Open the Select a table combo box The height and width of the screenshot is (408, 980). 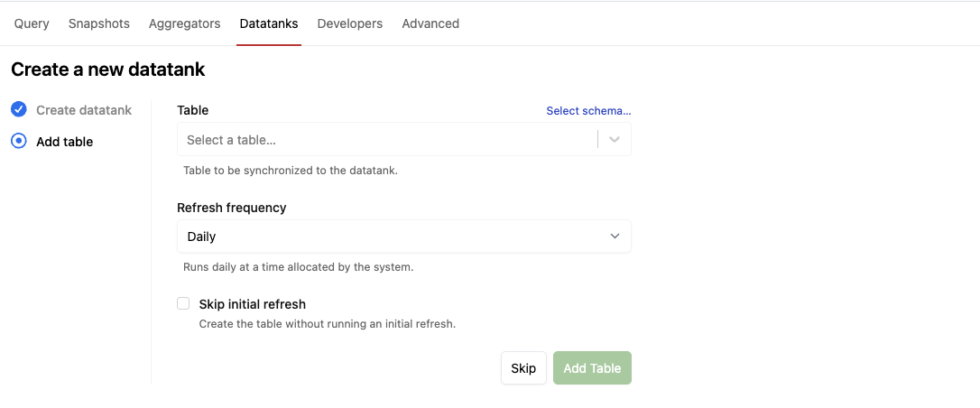coord(388,140)
